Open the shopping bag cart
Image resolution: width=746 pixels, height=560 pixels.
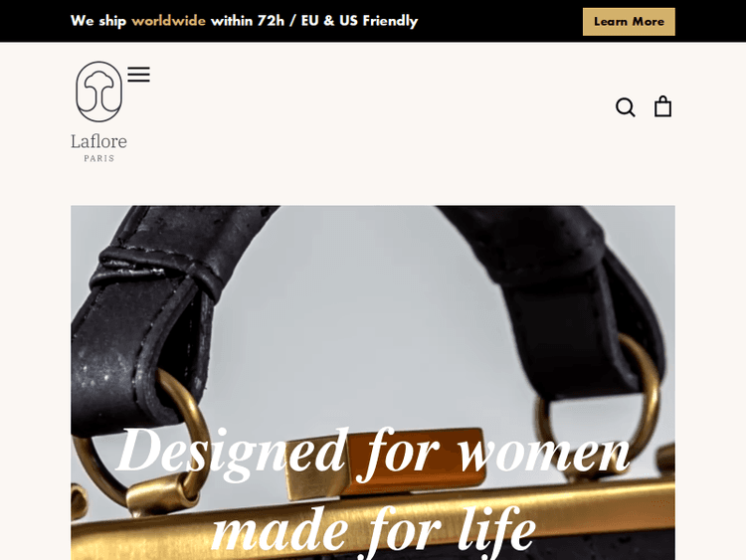pyautogui.click(x=662, y=106)
